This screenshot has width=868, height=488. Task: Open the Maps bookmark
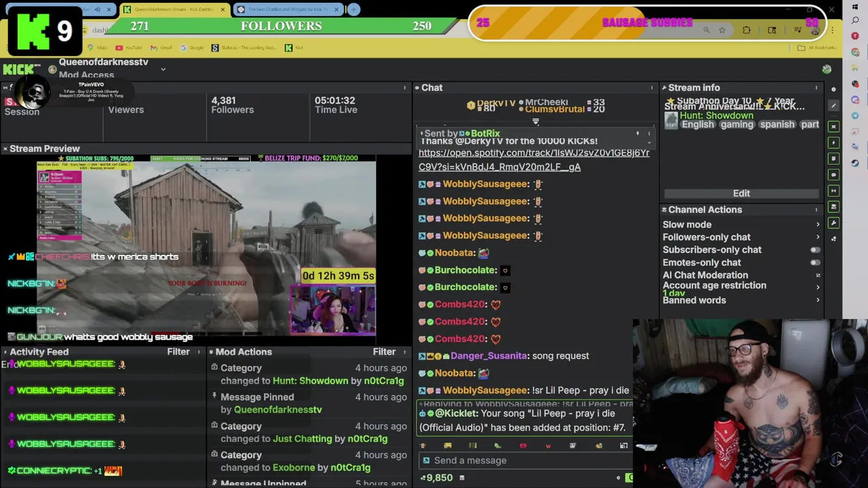[98, 47]
